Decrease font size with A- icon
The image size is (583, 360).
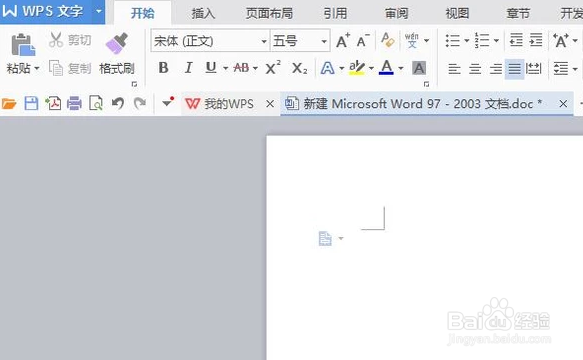363,41
